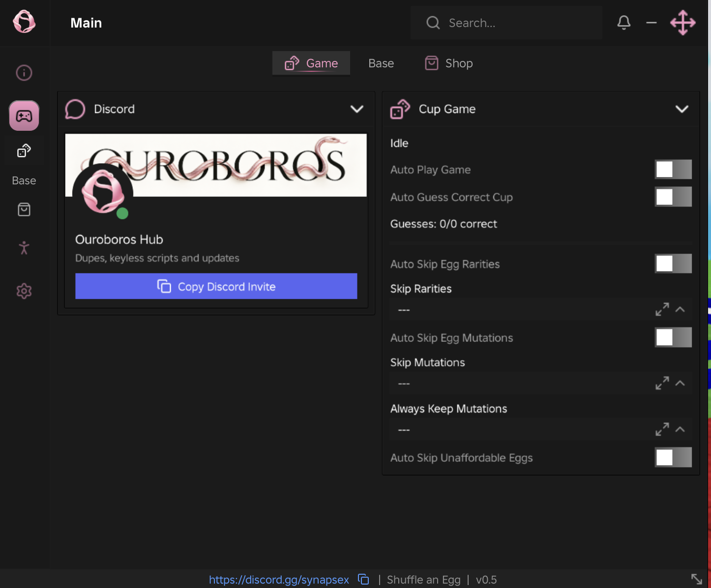This screenshot has height=588, width=711.
Task: Select the gamepad Main icon in the sidebar
Action: pos(24,116)
